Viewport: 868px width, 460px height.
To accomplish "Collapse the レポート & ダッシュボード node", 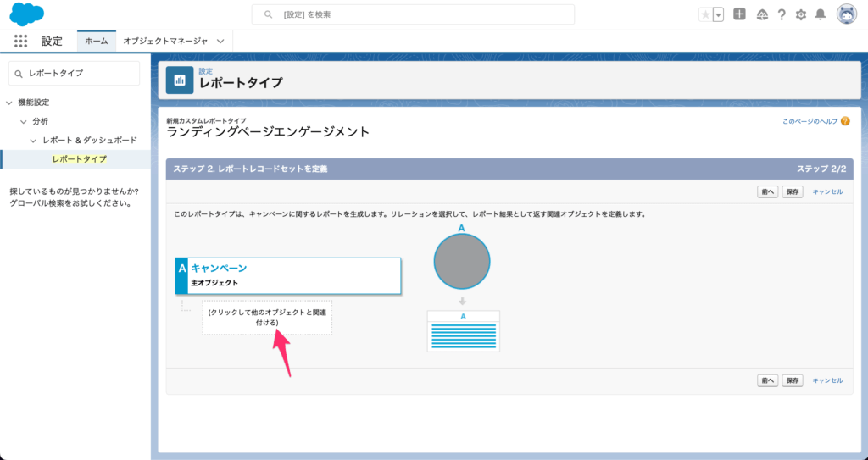I will tap(33, 141).
